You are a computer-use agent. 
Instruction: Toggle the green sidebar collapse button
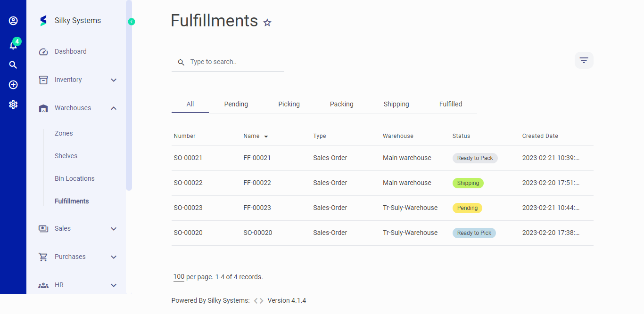tap(131, 21)
